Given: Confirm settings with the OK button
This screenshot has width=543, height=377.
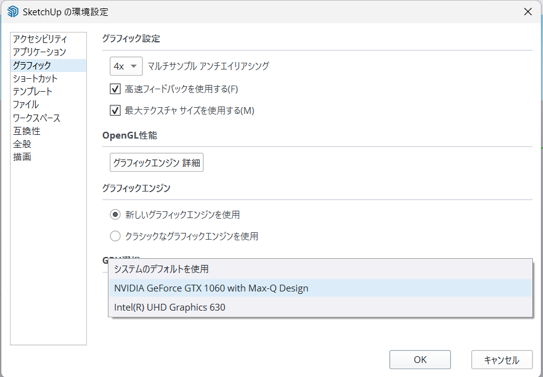Looking at the screenshot, I should click(x=420, y=360).
